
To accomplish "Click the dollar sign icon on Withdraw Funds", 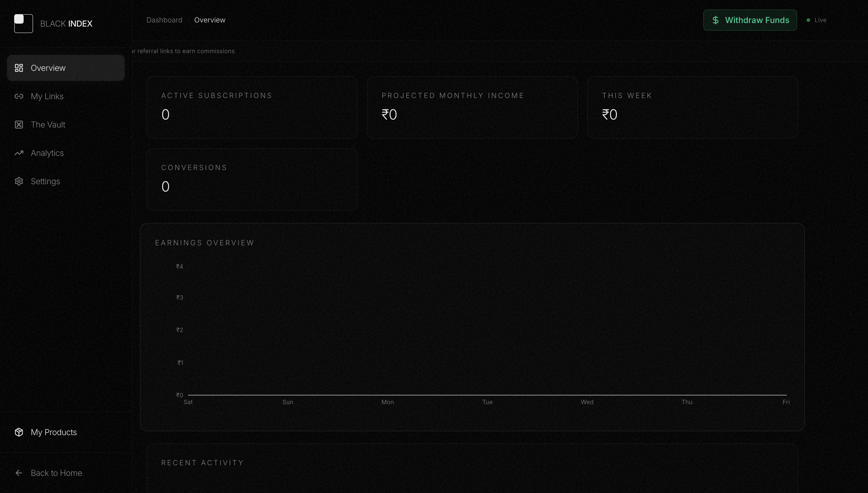I will point(716,20).
